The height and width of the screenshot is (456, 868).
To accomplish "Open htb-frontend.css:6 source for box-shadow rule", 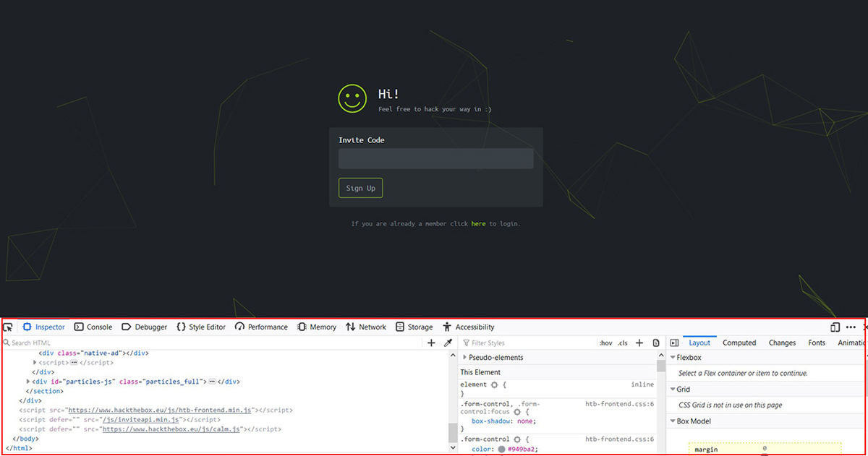I will [620, 404].
